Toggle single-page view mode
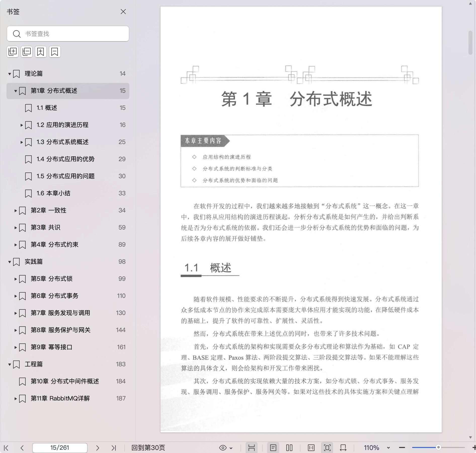This screenshot has width=476, height=453. (x=273, y=448)
